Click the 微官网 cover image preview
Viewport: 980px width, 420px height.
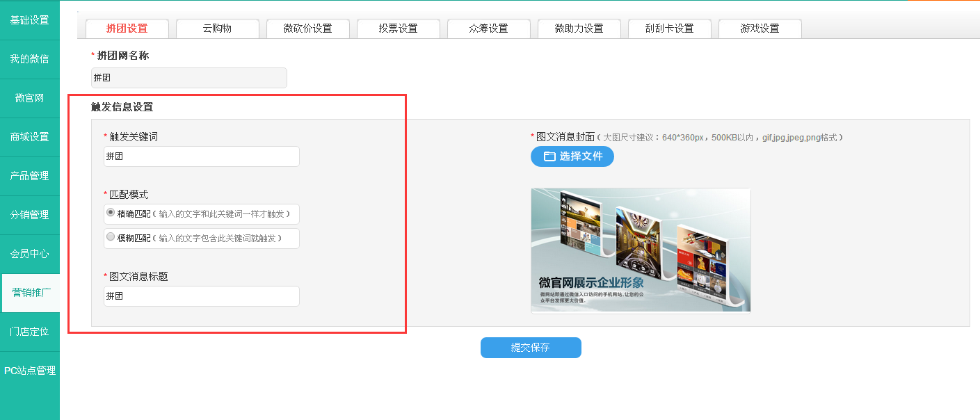(x=640, y=250)
